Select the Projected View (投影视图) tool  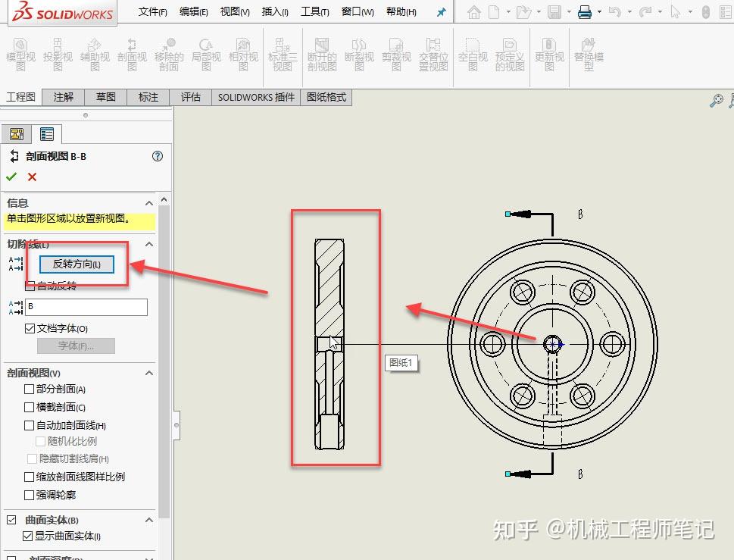58,55
